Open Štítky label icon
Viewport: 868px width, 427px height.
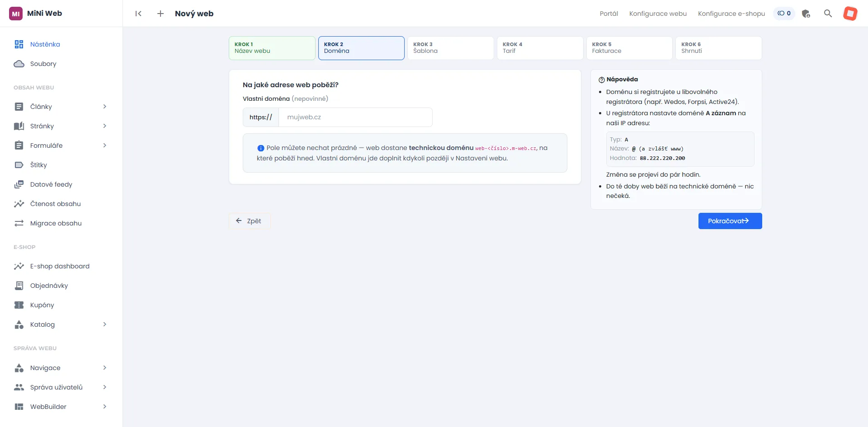[x=19, y=165]
